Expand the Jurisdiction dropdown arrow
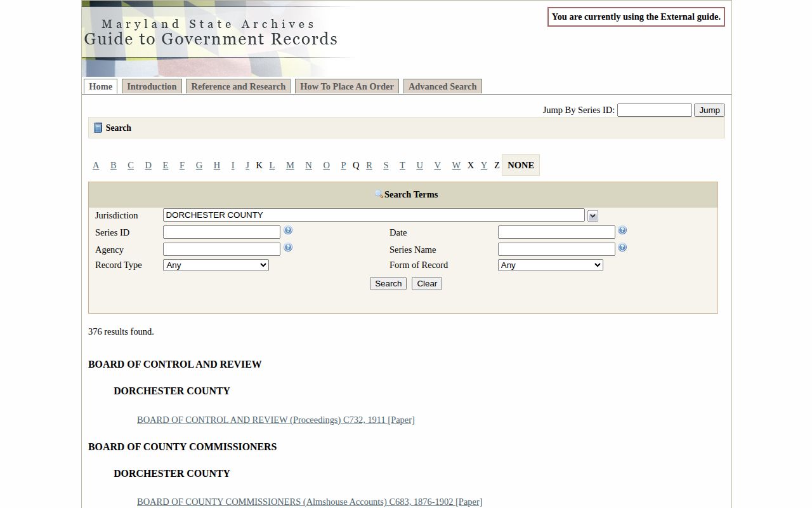 point(593,216)
